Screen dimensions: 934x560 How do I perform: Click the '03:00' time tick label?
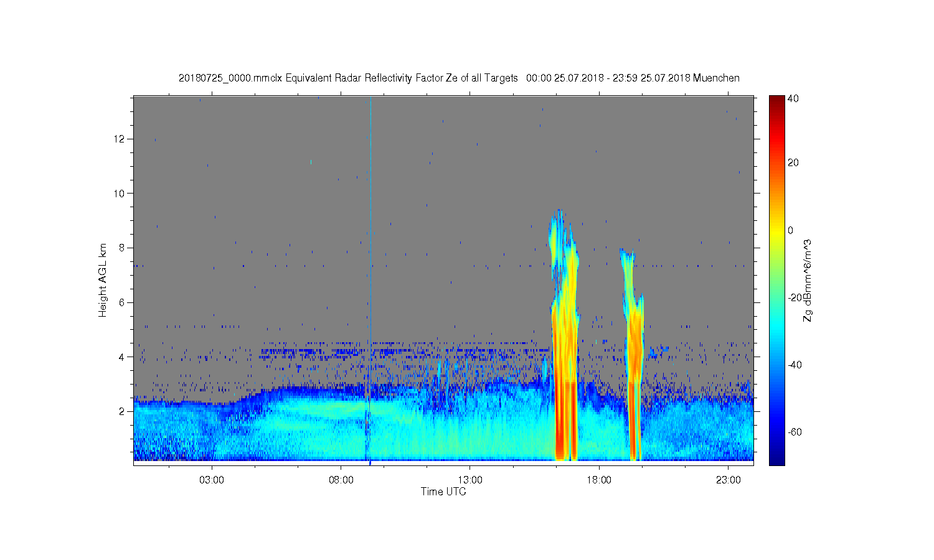(x=212, y=480)
